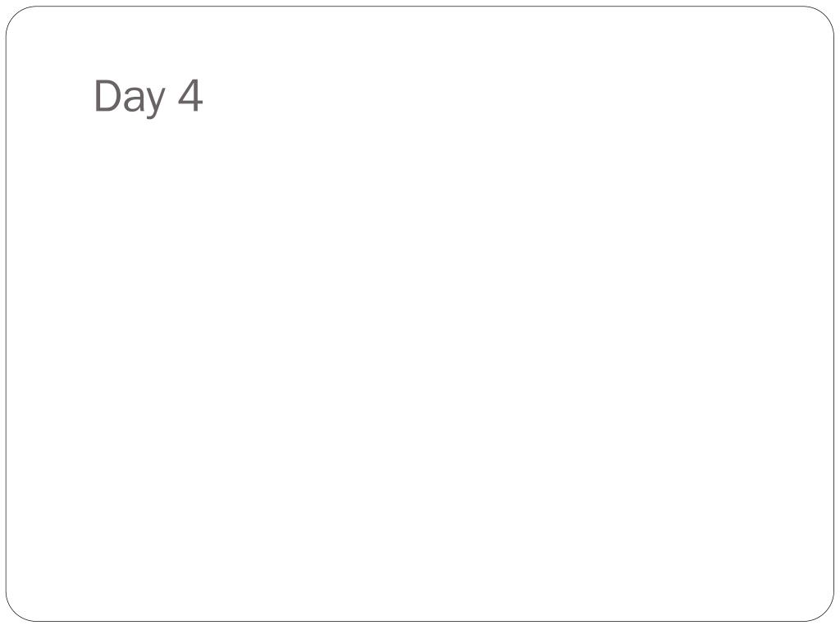
Task: Click the slide's right border line
Action: [x=833, y=315]
